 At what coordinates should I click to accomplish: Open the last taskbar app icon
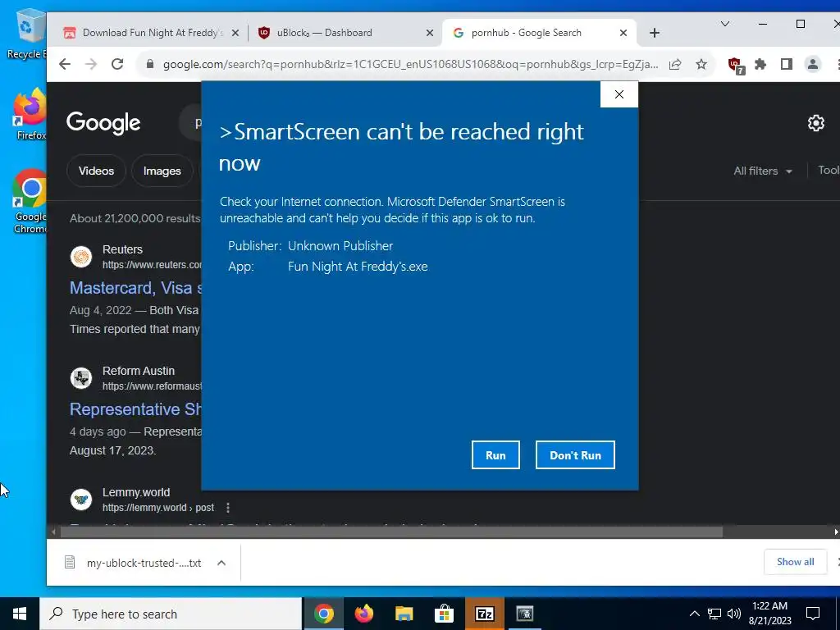click(x=524, y=614)
